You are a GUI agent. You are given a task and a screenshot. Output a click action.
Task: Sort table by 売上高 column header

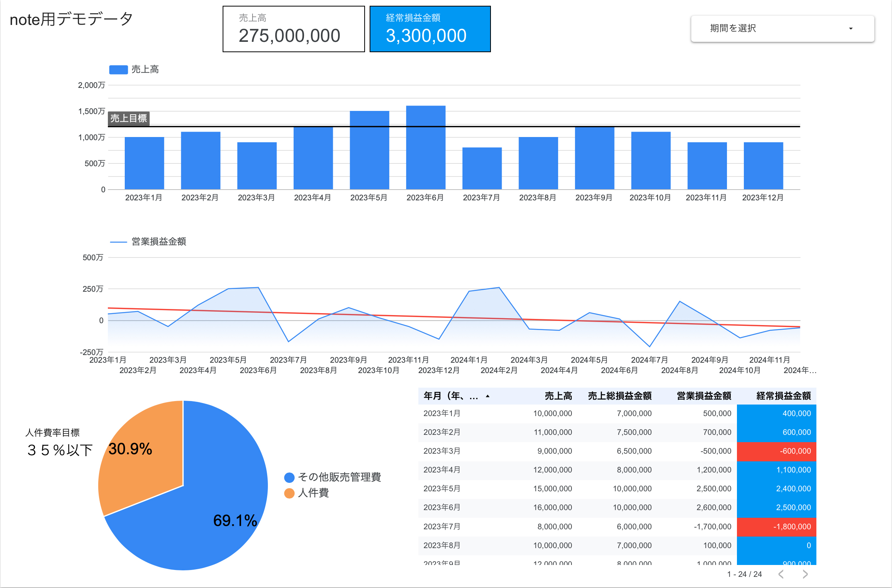coord(558,396)
